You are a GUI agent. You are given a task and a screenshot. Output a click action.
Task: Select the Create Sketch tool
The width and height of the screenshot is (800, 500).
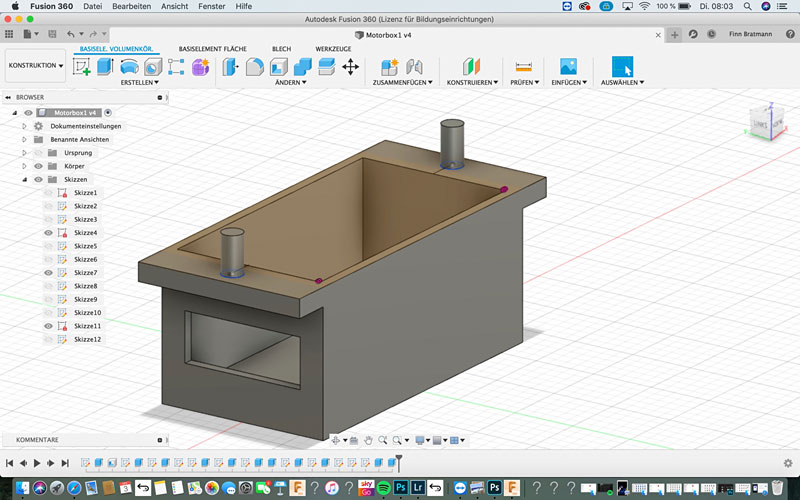coord(82,67)
